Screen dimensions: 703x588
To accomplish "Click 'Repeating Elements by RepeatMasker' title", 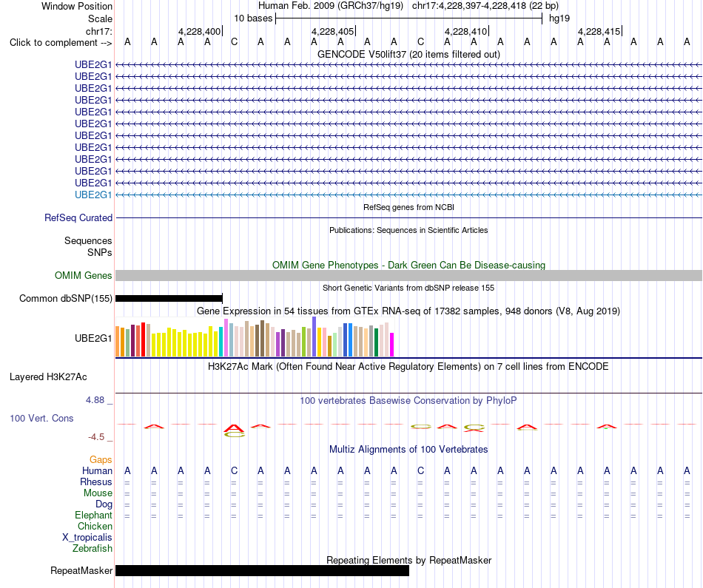I will (409, 560).
